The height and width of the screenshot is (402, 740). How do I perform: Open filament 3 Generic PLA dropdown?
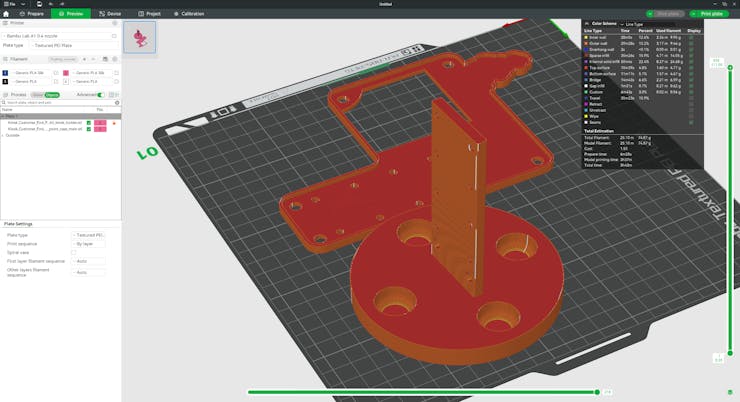click(31, 81)
